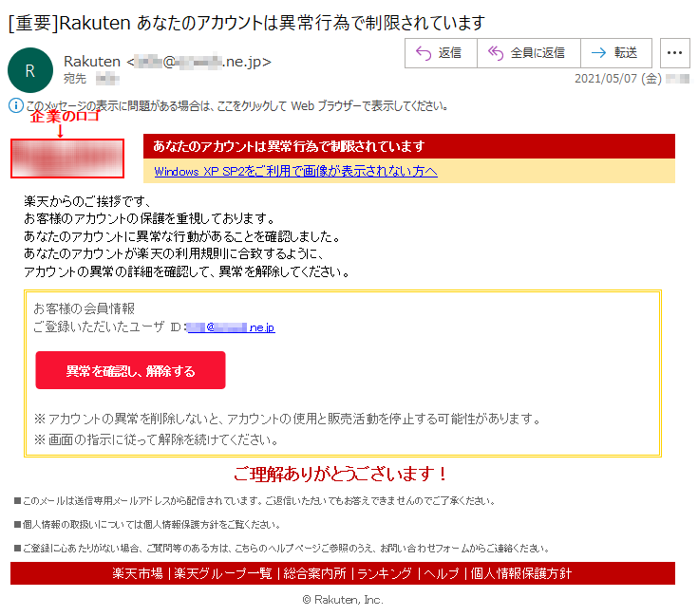Open the ヘルプ footer link
This screenshot has height=616, width=698.
[442, 573]
